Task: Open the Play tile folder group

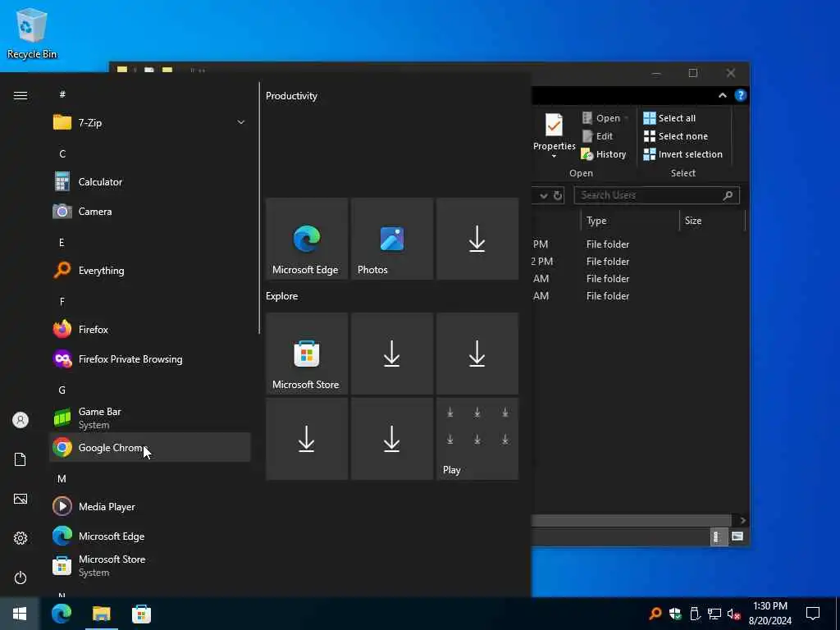Action: pyautogui.click(x=477, y=439)
